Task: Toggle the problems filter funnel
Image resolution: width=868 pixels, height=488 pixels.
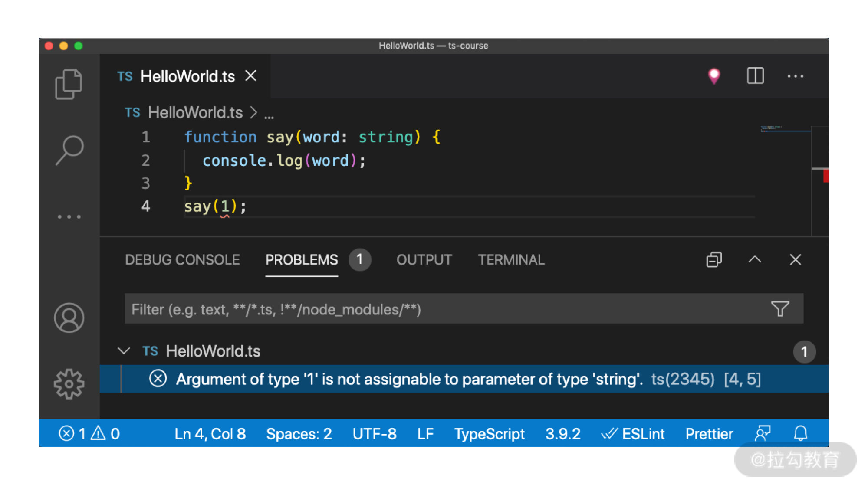Action: coord(780,309)
